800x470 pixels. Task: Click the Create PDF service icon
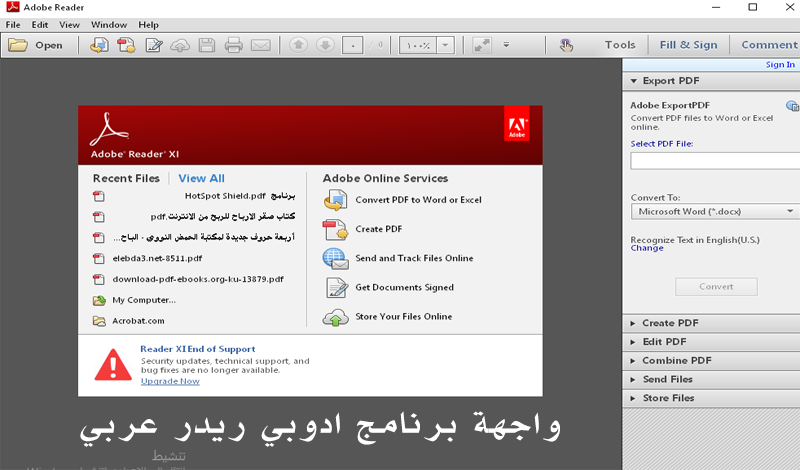pos(335,230)
